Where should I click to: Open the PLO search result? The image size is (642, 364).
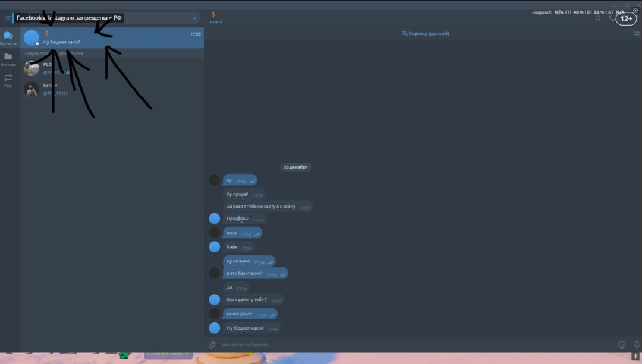click(x=113, y=68)
